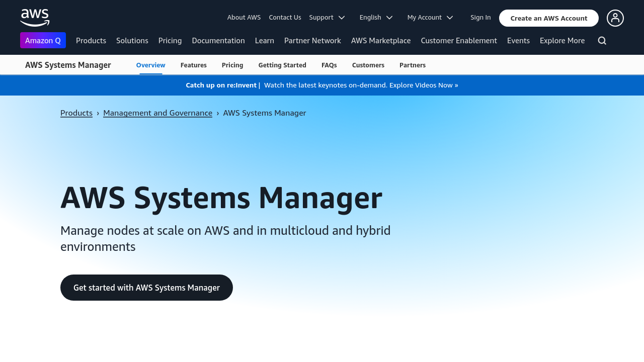
Task: Go to the FAQs tab
Action: coord(329,65)
